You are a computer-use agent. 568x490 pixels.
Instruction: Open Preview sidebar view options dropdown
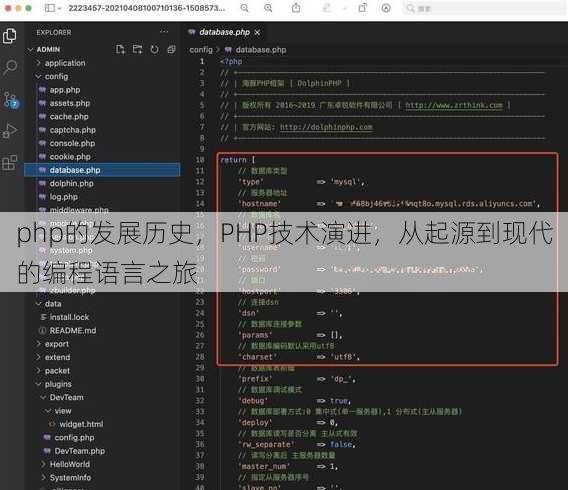pos(59,8)
